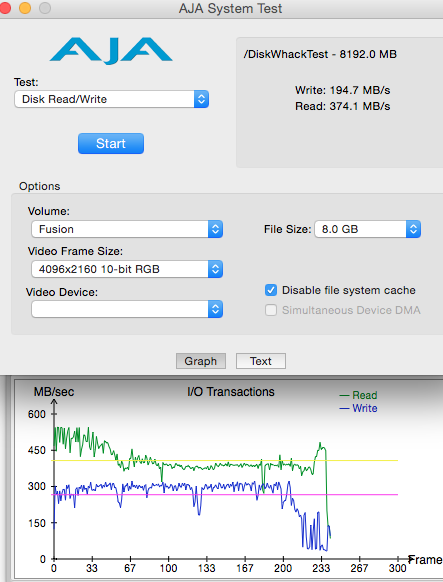Click the AJA logo
This screenshot has width=443, height=582.
tap(111, 50)
